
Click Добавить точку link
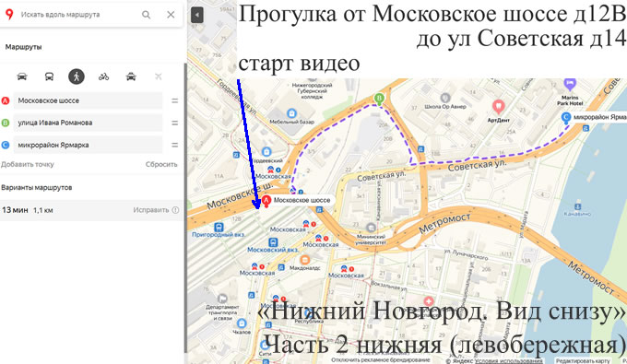27,164
